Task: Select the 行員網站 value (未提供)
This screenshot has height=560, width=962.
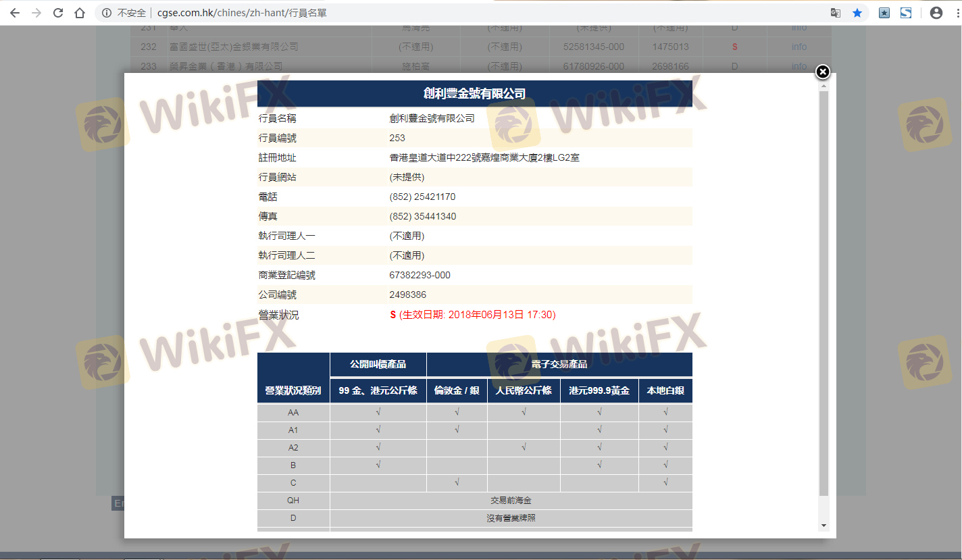Action: click(x=407, y=177)
